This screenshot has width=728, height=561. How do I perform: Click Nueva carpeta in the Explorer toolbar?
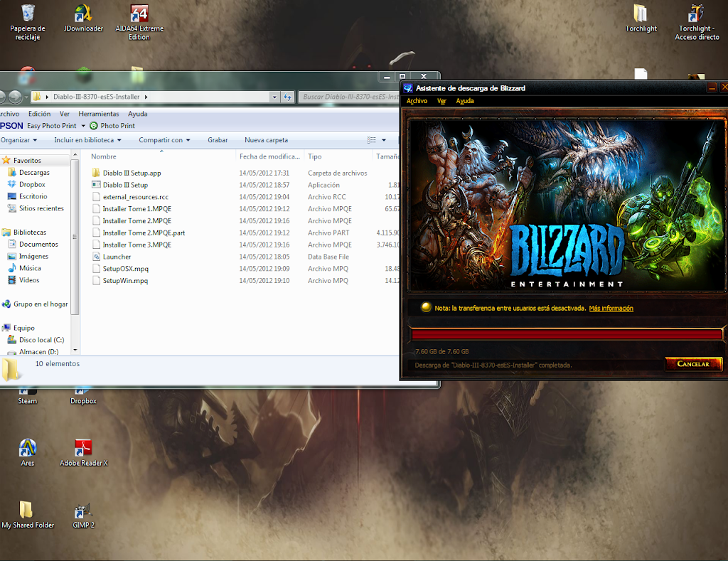point(266,140)
